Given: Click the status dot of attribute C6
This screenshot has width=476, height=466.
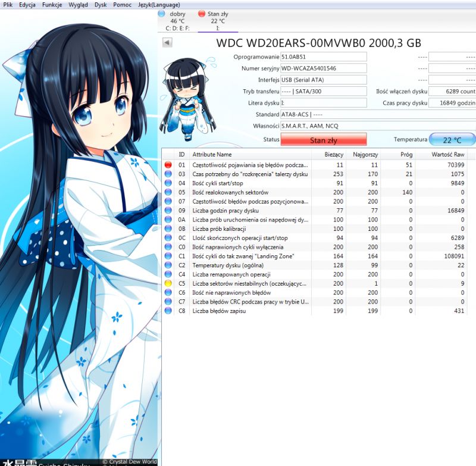Looking at the screenshot, I should pos(168,292).
